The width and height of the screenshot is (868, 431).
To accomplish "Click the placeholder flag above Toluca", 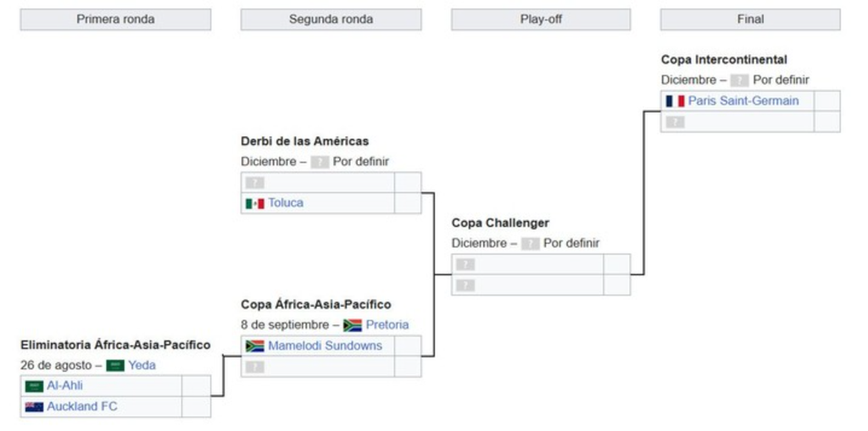I will click(x=254, y=183).
